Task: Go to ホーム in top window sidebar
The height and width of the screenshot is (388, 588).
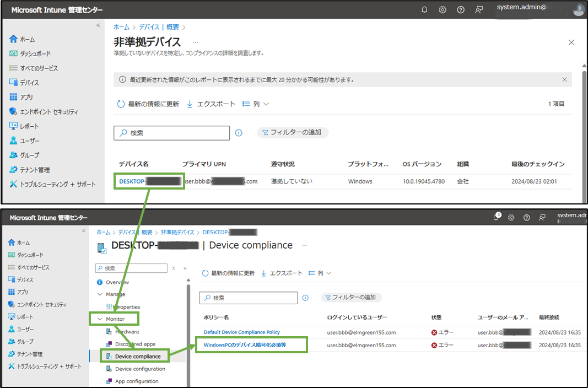Action: (22, 39)
